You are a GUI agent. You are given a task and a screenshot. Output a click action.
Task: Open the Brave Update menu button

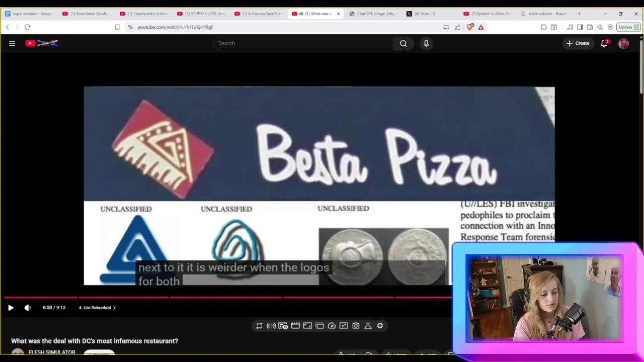click(x=628, y=27)
